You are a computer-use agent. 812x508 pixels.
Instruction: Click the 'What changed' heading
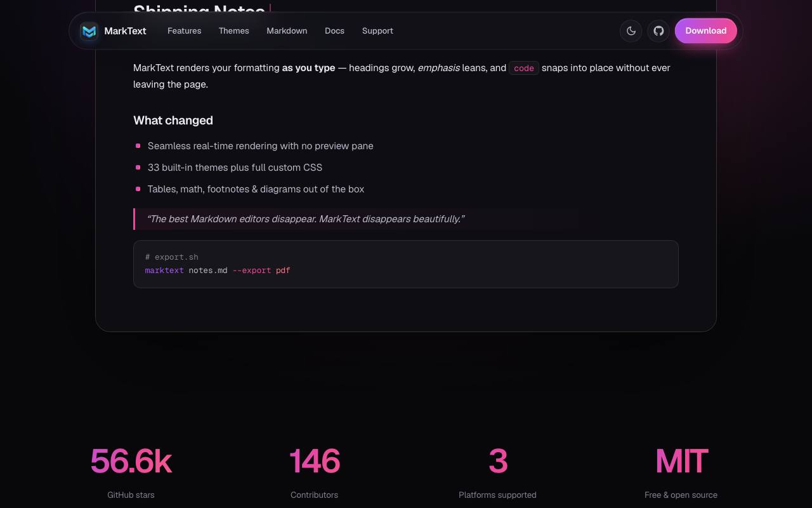173,120
